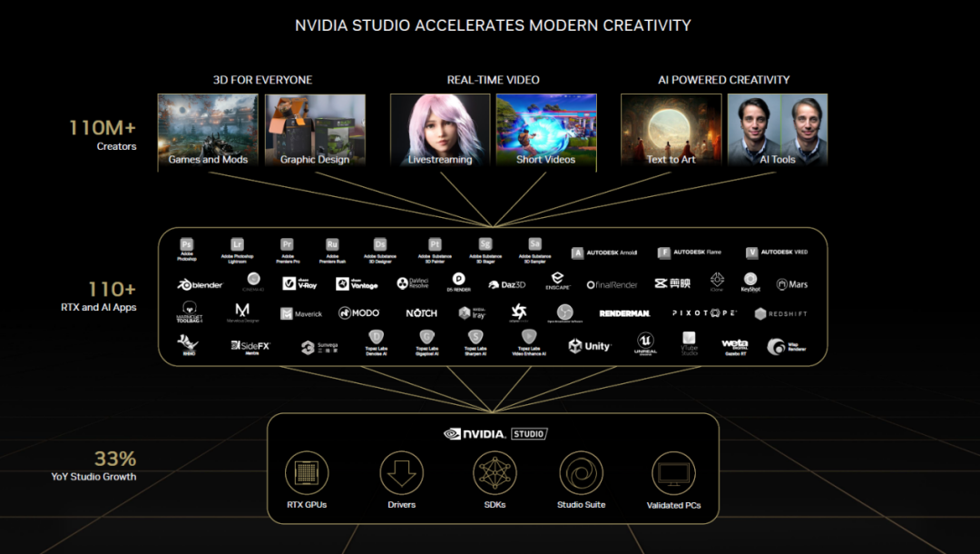The image size is (980, 554).
Task: Open the AI Tools thumbnail
Action: (778, 130)
